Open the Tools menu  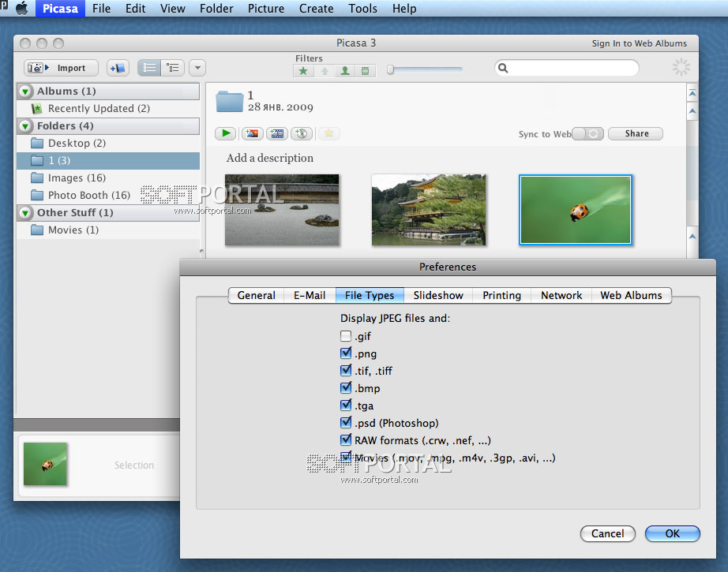coord(362,9)
